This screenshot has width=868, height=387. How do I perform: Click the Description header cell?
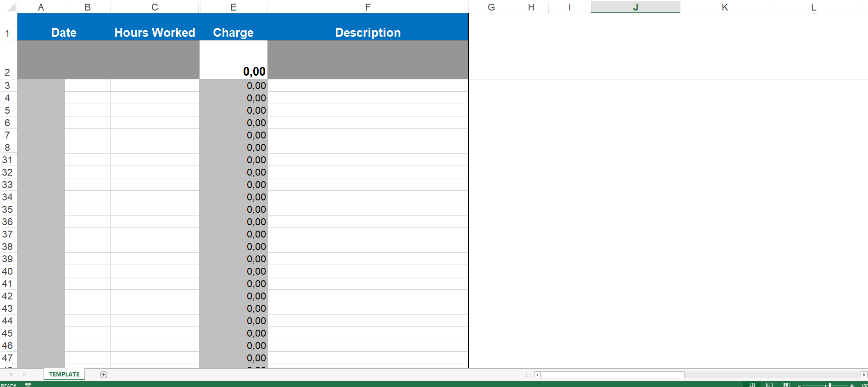coord(368,27)
